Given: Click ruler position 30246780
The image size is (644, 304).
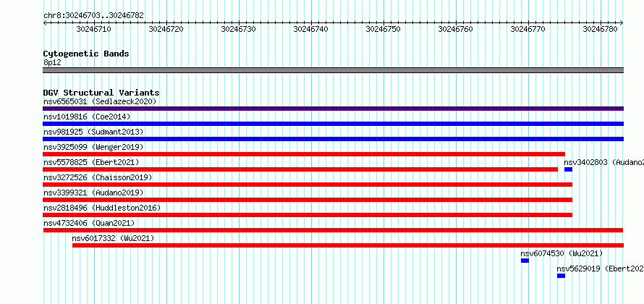Looking at the screenshot, I should pyautogui.click(x=600, y=29).
